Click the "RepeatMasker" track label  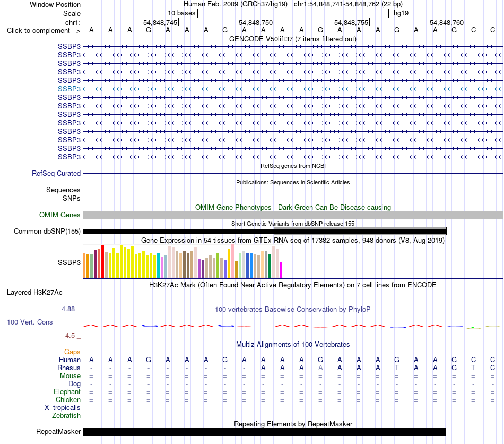click(58, 431)
